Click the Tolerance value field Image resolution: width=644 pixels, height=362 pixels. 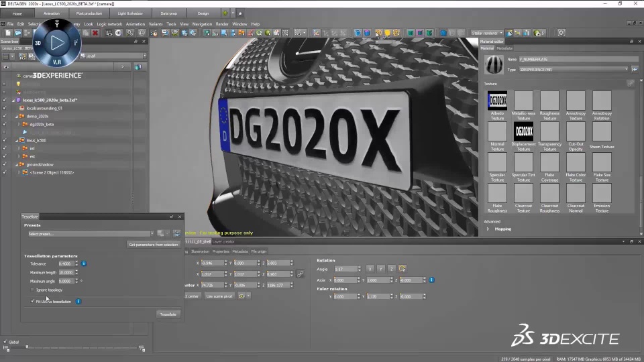pyautogui.click(x=66, y=263)
